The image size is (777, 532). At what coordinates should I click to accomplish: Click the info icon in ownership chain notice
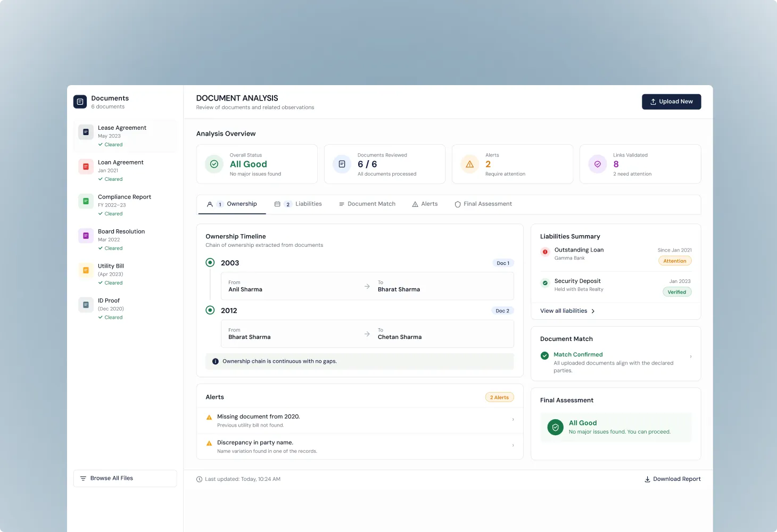tap(216, 361)
